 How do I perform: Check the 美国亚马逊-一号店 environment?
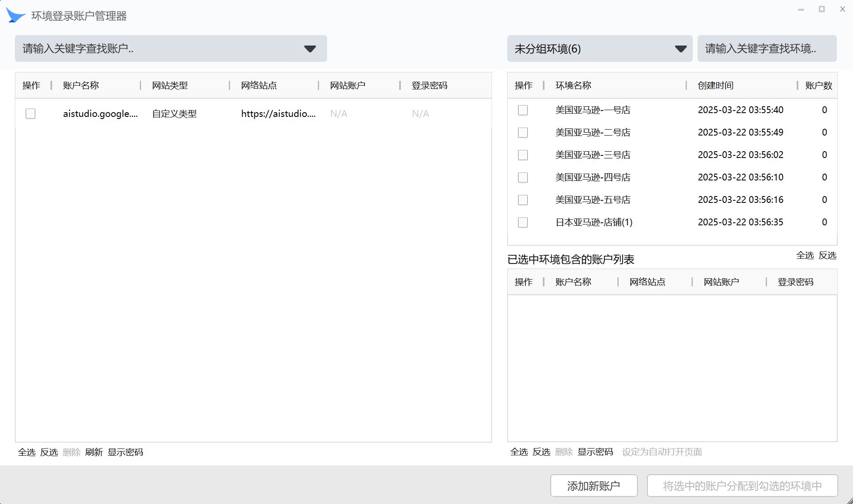[x=523, y=110]
